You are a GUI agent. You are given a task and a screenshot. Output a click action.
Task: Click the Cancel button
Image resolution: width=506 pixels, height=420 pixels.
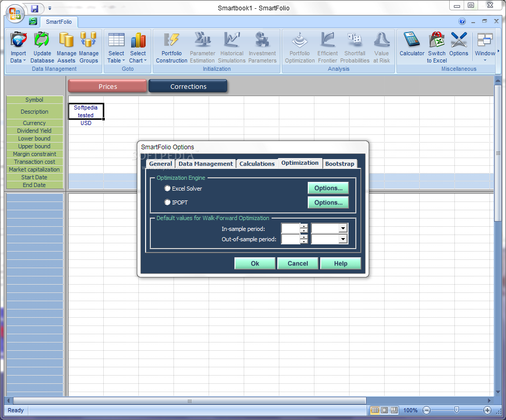pyautogui.click(x=297, y=263)
